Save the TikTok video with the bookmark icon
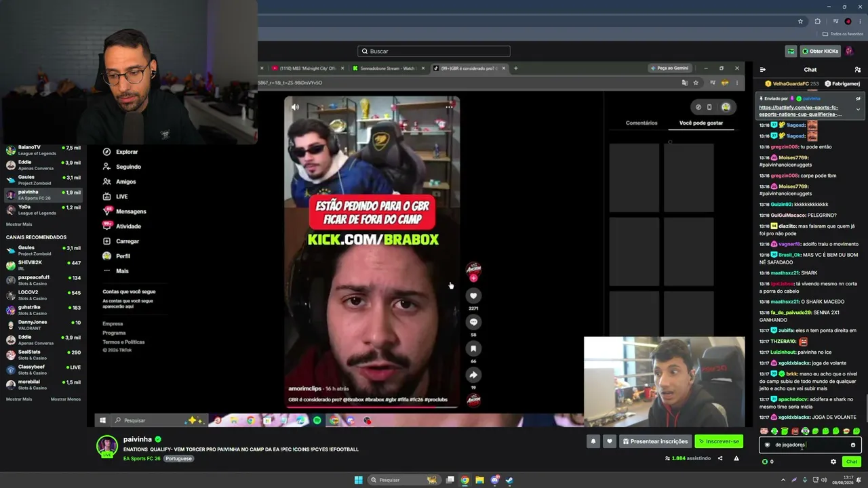Image resolution: width=868 pixels, height=488 pixels. (x=474, y=348)
